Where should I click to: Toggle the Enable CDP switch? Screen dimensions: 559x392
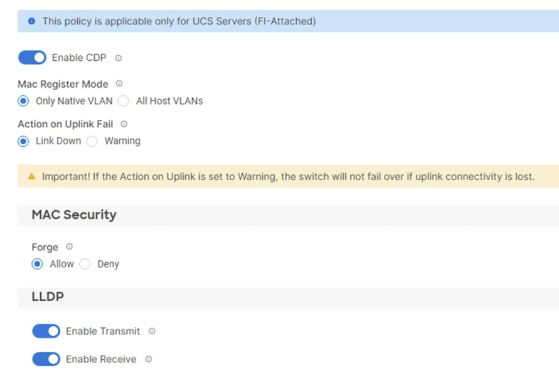[32, 58]
